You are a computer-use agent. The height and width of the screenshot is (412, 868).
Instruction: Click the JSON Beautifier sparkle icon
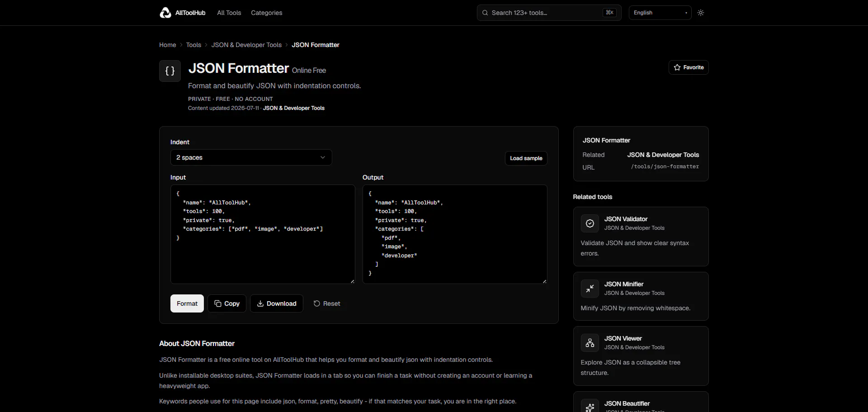coord(590,407)
